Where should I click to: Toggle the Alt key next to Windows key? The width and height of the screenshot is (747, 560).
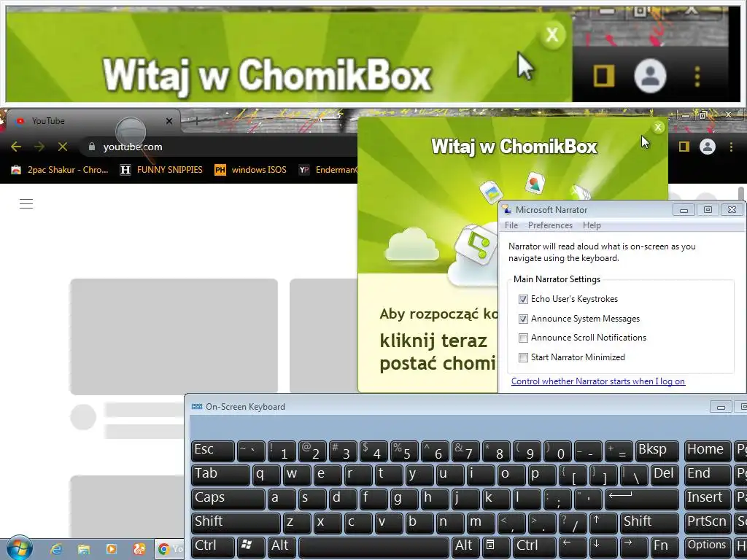pyautogui.click(x=282, y=547)
